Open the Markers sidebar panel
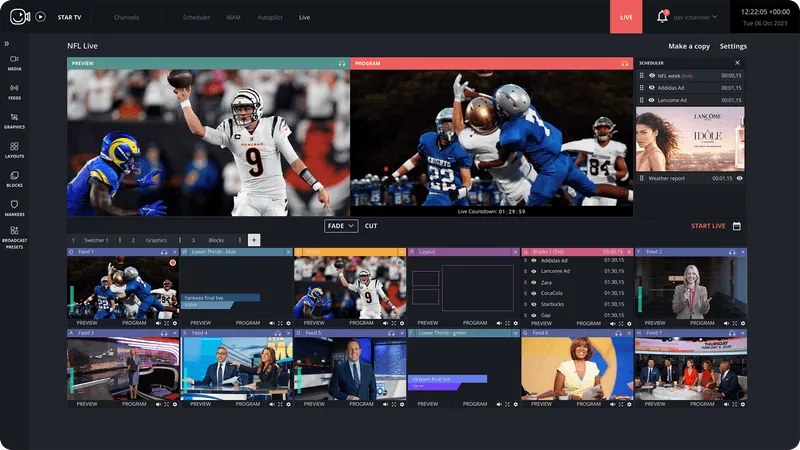 (x=14, y=208)
